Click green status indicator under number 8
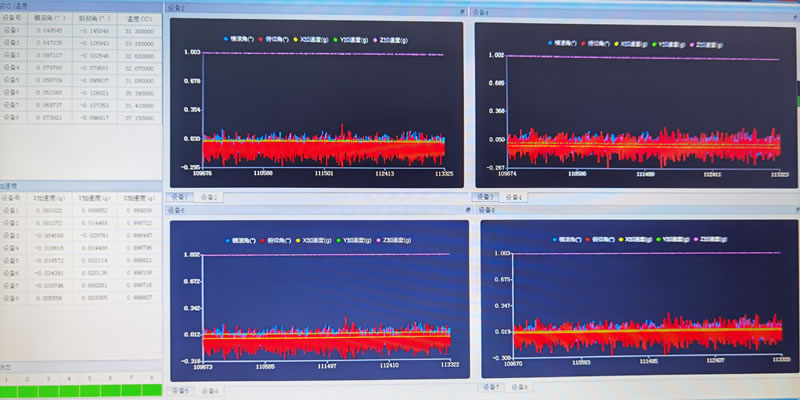800x400 pixels. [x=152, y=390]
